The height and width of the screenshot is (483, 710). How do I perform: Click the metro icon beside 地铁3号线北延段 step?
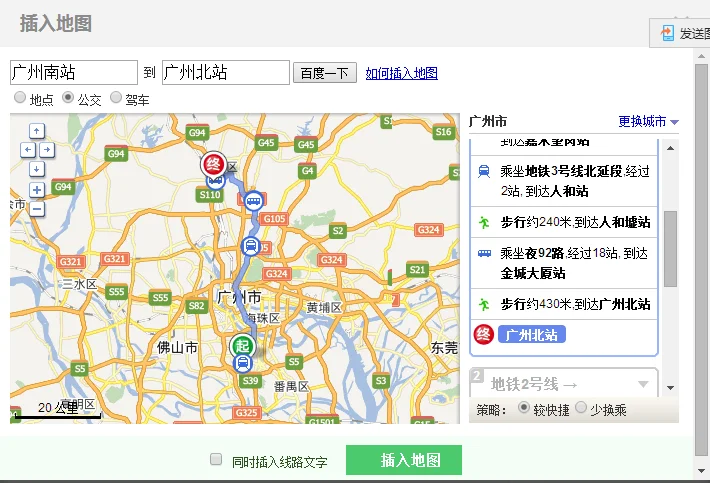click(484, 171)
